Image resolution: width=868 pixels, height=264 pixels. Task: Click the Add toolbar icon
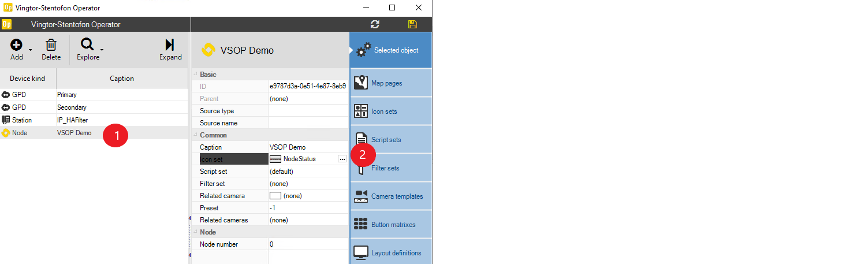17,45
